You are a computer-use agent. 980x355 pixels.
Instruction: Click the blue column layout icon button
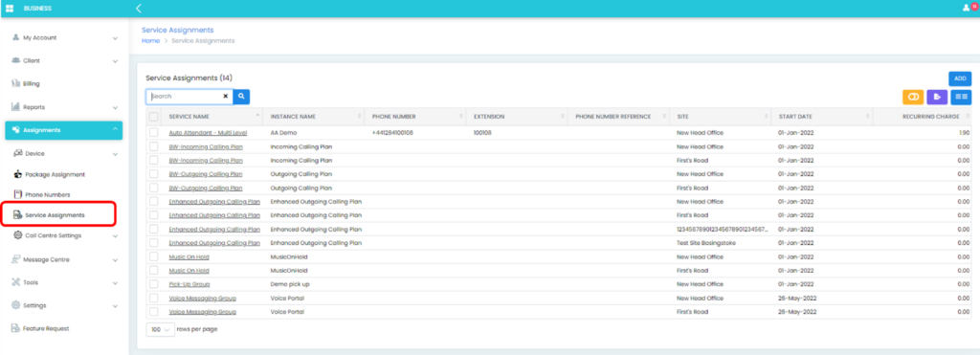click(x=961, y=97)
